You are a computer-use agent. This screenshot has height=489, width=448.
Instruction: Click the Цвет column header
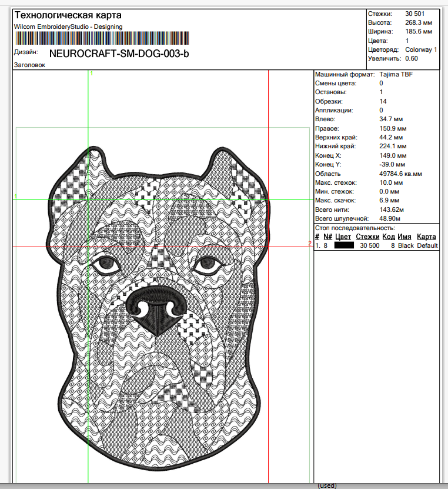[343, 237]
